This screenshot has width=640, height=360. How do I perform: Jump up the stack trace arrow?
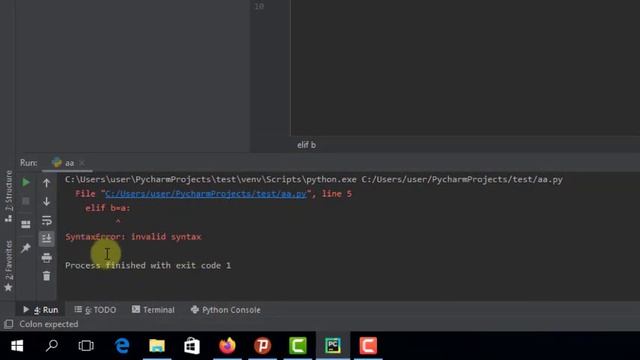pos(47,183)
